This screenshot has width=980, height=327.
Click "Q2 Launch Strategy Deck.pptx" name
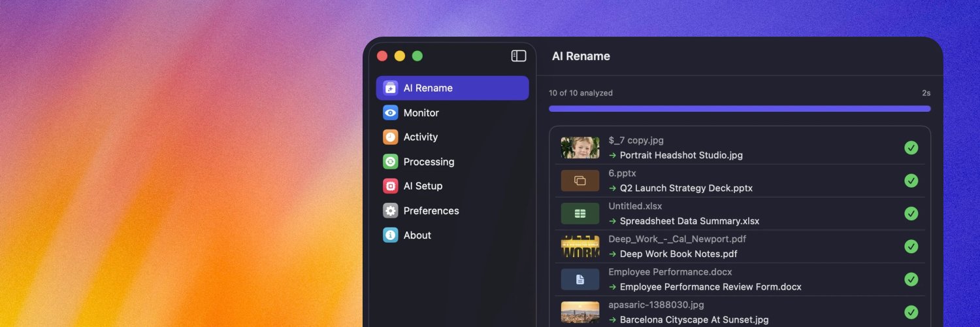click(x=686, y=188)
